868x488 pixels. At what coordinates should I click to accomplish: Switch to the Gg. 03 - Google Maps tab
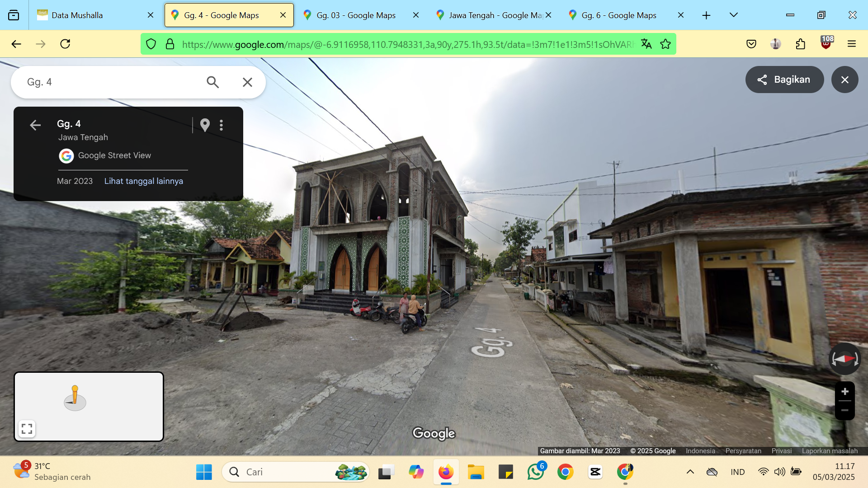pyautogui.click(x=356, y=15)
